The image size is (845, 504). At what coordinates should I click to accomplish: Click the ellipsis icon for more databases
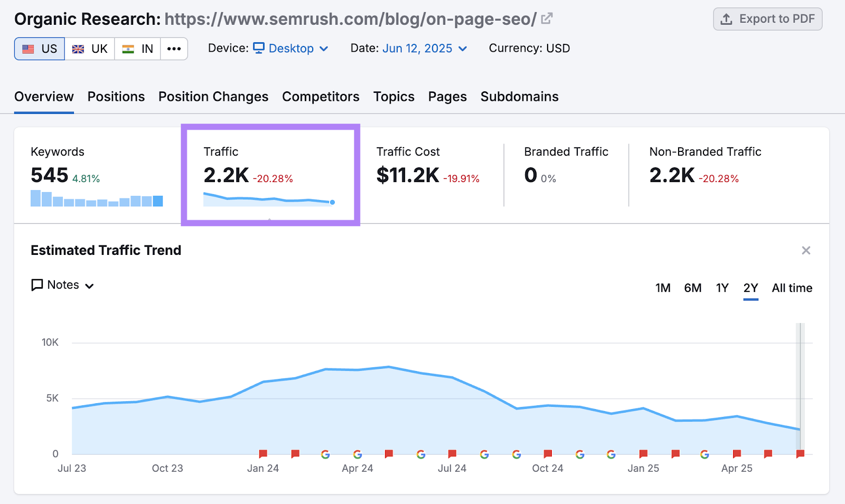point(174,48)
